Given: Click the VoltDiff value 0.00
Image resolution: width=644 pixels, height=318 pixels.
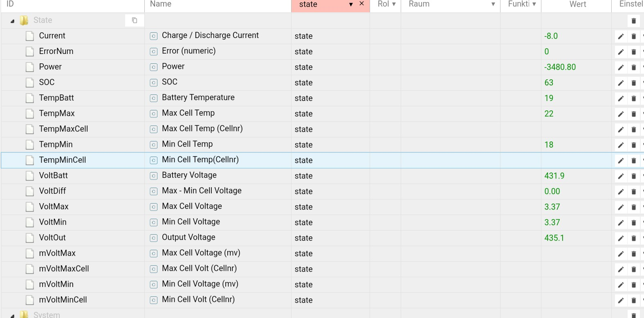Looking at the screenshot, I should pos(552,191).
